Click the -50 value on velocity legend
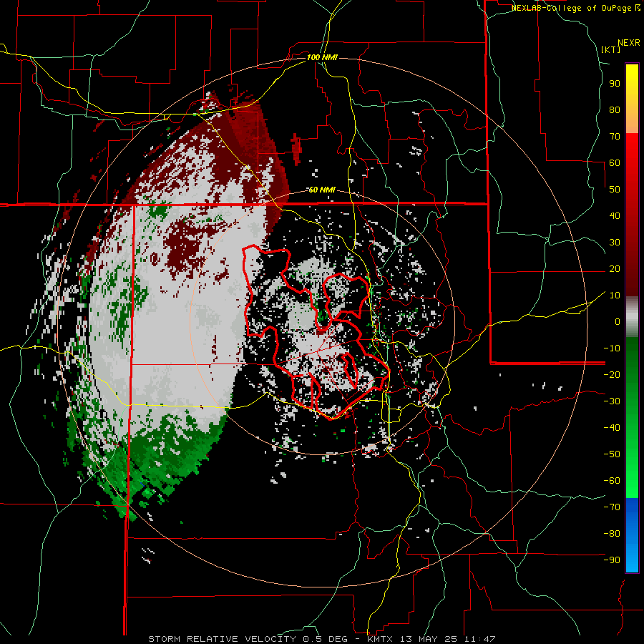644x644 pixels. click(612, 454)
